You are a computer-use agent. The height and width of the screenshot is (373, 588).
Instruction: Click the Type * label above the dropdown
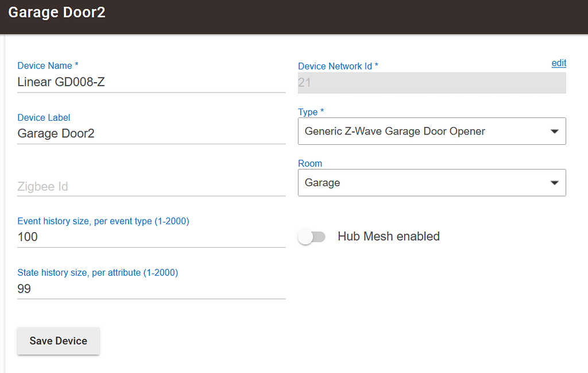tap(311, 111)
